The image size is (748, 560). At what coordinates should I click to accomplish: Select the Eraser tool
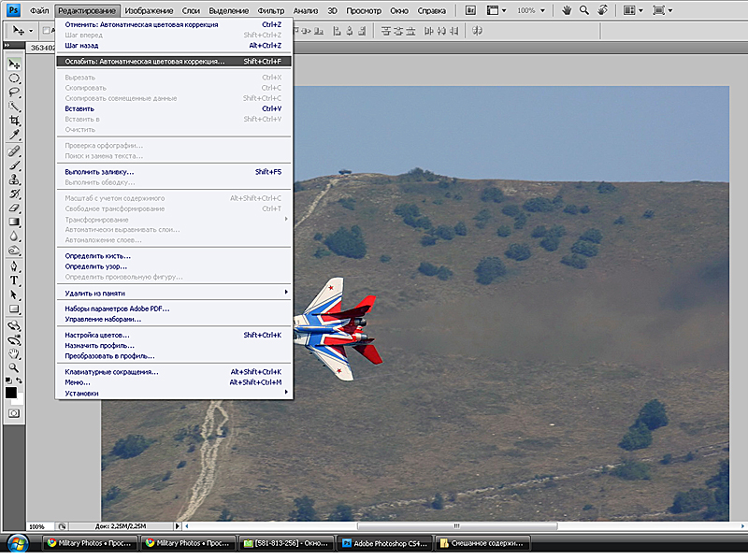pyautogui.click(x=14, y=208)
